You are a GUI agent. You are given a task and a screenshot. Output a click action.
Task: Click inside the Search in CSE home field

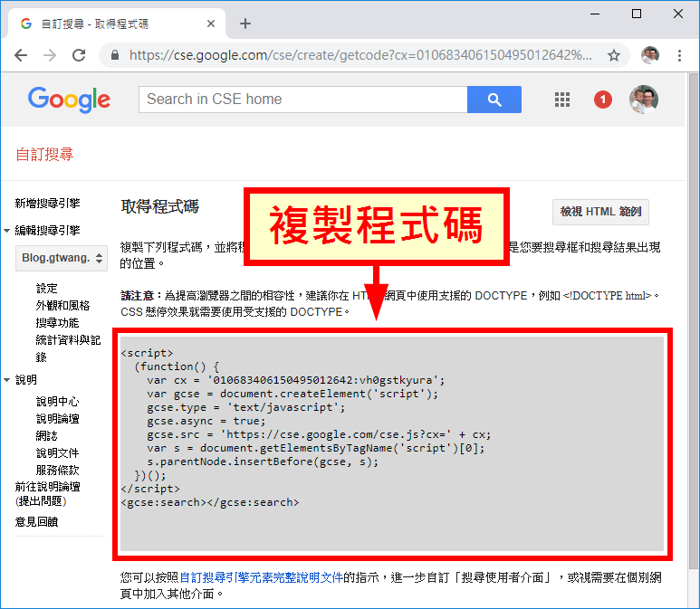pos(302,100)
